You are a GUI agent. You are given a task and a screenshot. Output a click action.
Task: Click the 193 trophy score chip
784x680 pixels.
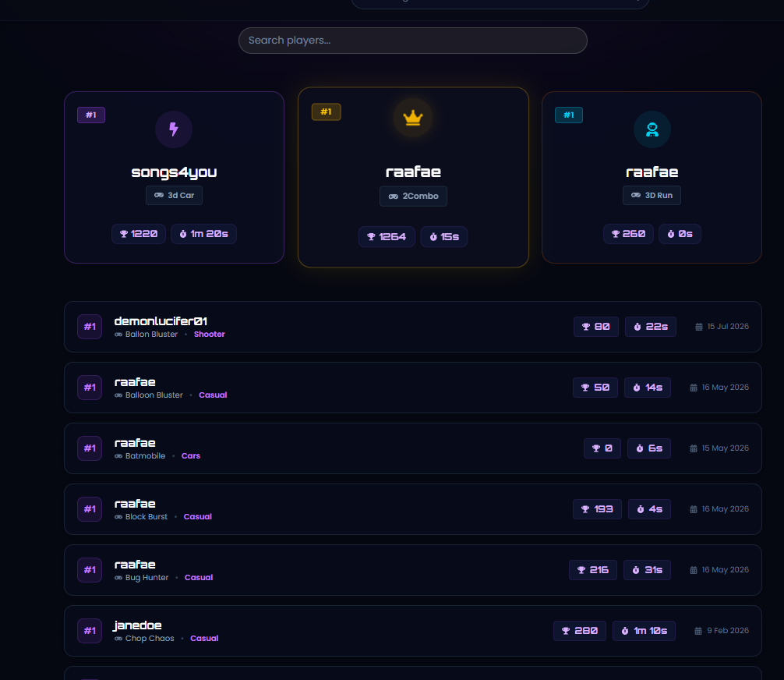pos(597,509)
